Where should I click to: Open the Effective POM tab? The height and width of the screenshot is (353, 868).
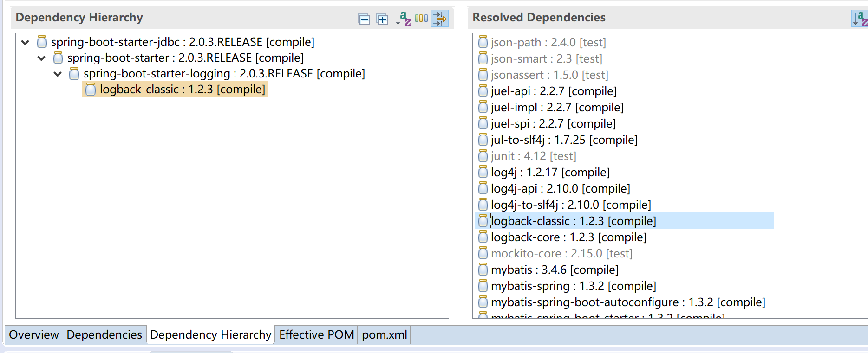click(x=317, y=334)
